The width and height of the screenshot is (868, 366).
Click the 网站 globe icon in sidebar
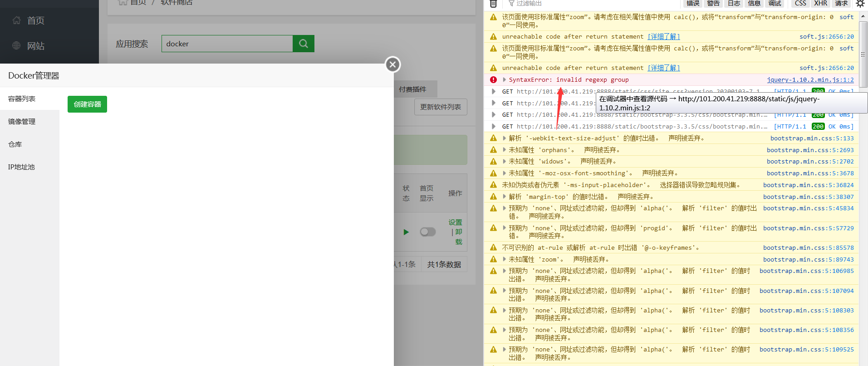(17, 46)
